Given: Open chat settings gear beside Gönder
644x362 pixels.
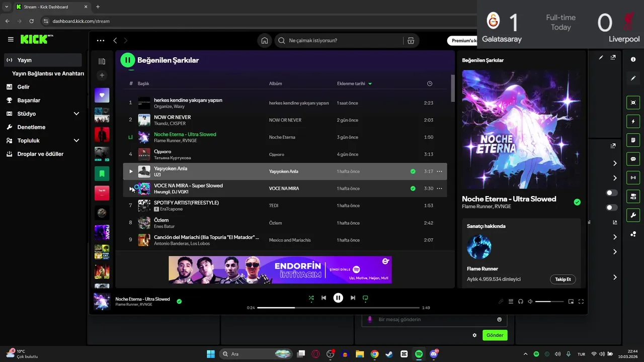Looking at the screenshot, I should click(474, 335).
